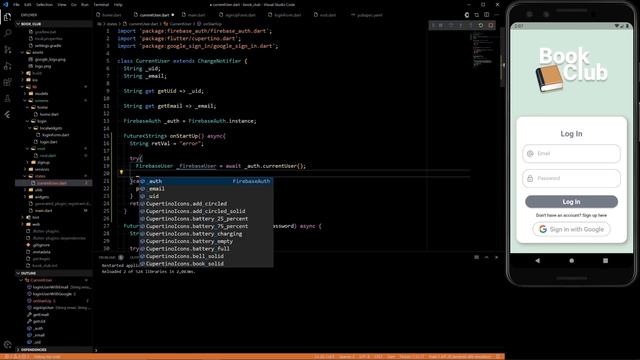Viewport: 640px width, 360px height.
Task: Open the Extensions view
Action: [7, 82]
